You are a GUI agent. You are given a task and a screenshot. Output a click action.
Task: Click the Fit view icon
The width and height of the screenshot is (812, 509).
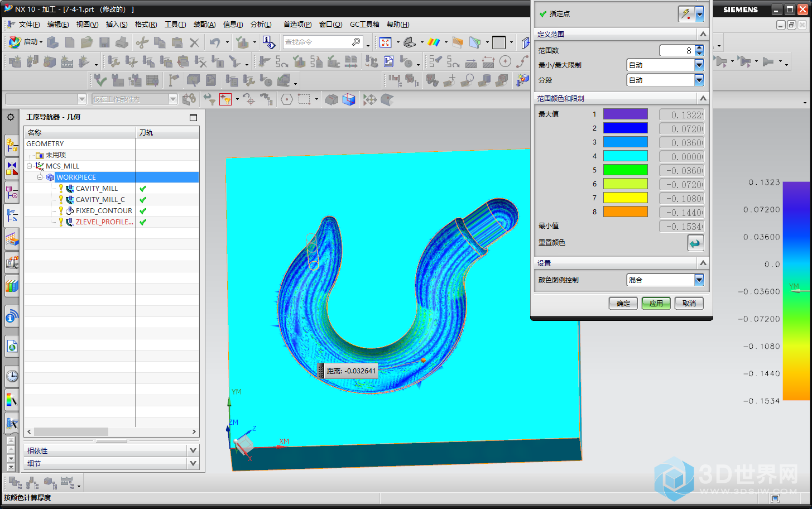[x=386, y=42]
